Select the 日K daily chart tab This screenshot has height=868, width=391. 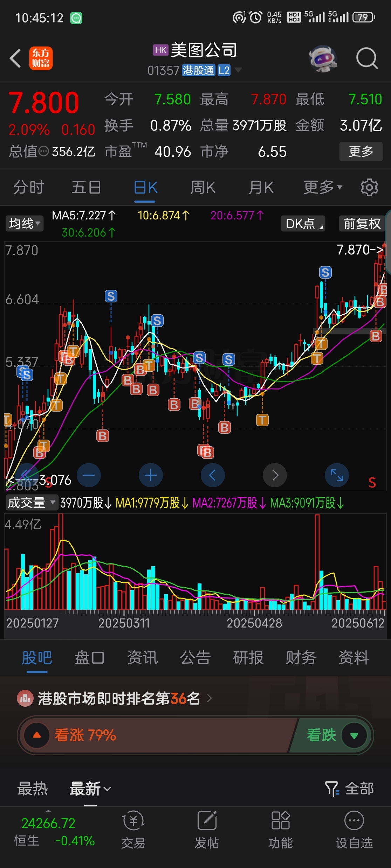[x=145, y=187]
